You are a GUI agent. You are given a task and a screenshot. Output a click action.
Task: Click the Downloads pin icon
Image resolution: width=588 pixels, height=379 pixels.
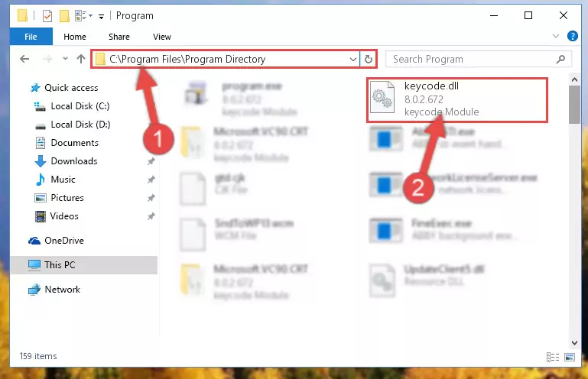tap(151, 161)
